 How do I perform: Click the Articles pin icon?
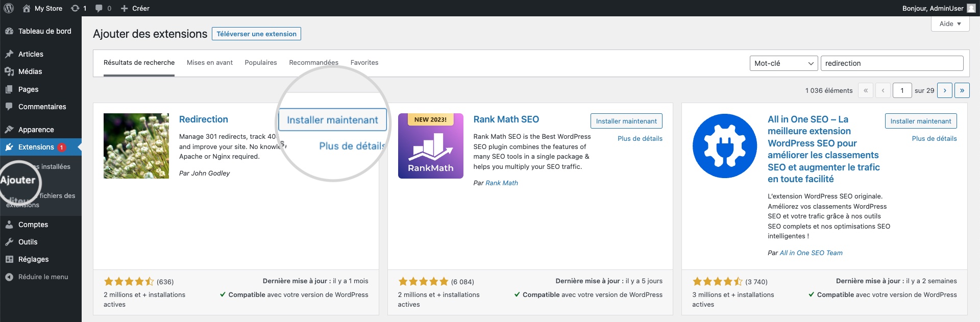click(9, 54)
